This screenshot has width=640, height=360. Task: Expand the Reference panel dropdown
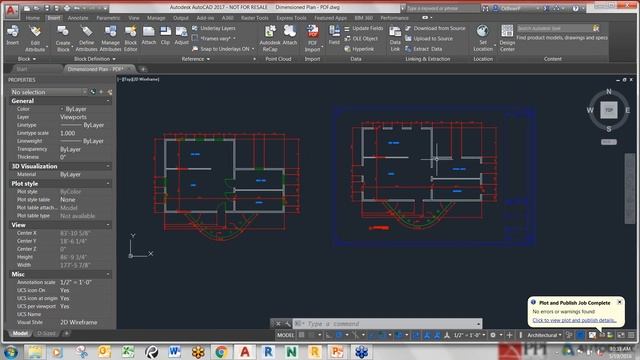point(196,59)
